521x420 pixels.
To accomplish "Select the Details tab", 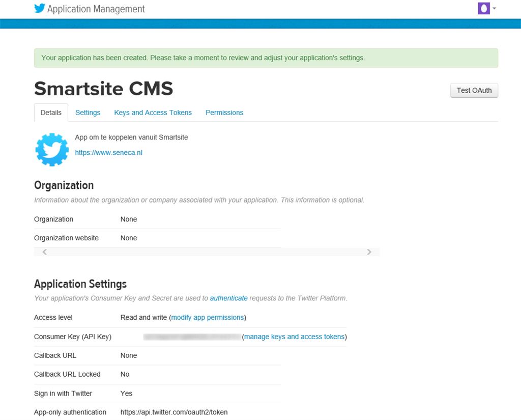I will (51, 113).
